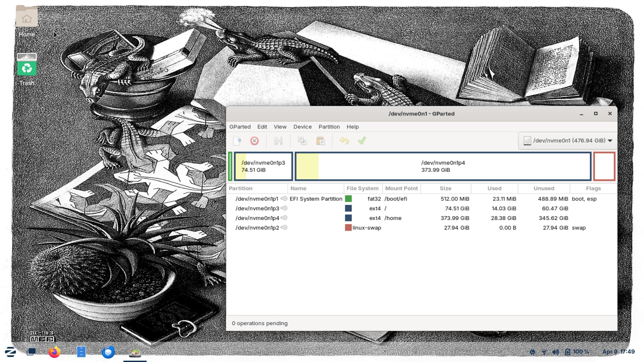Viewport: 644px width, 362px height.
Task: Click the Flags column header
Action: [593, 188]
